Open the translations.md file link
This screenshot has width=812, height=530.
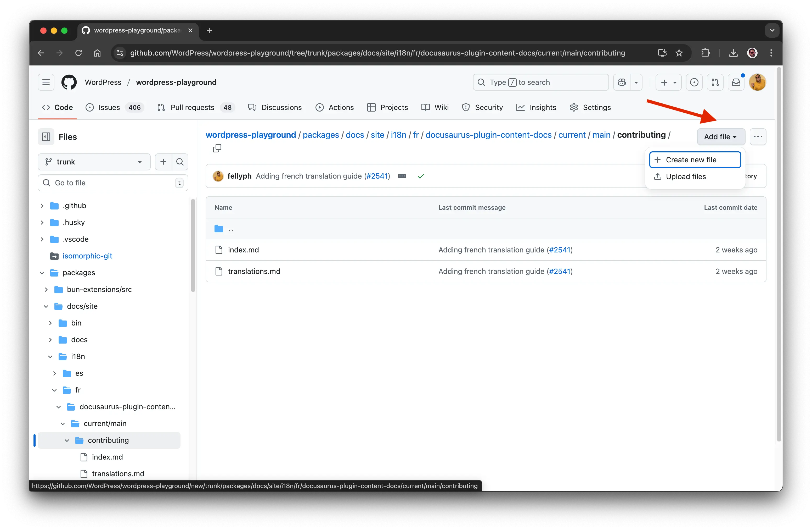(254, 271)
